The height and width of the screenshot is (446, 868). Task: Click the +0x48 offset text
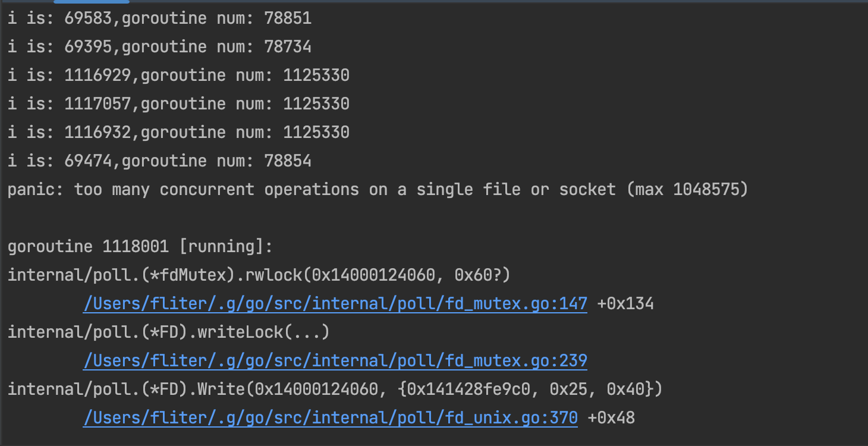point(611,418)
